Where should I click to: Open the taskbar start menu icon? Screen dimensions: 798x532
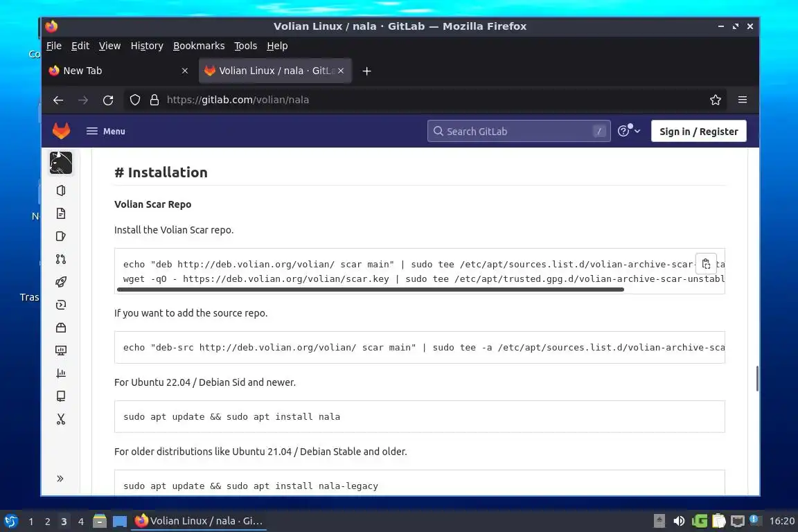coord(10,521)
